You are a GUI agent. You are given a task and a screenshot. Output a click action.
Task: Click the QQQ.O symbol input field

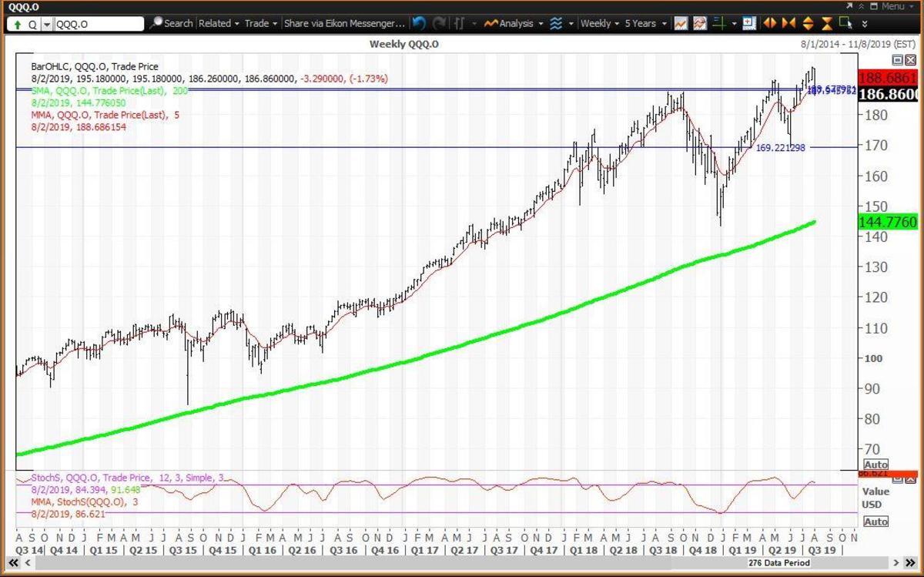(99, 25)
